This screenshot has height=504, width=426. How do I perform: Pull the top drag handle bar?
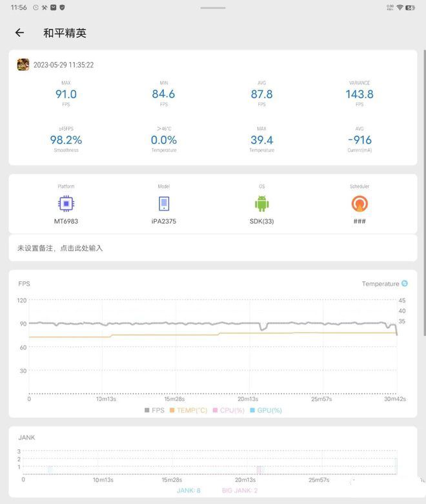coord(213,8)
